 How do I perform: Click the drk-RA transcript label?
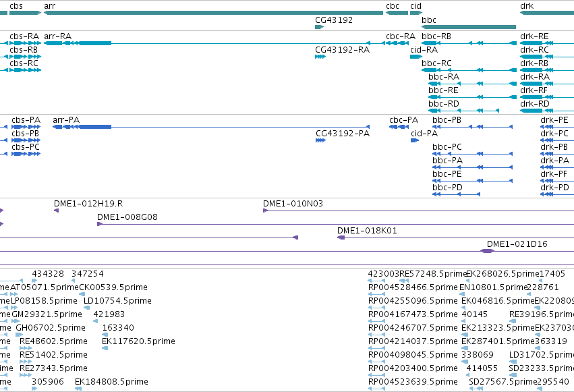click(x=535, y=77)
